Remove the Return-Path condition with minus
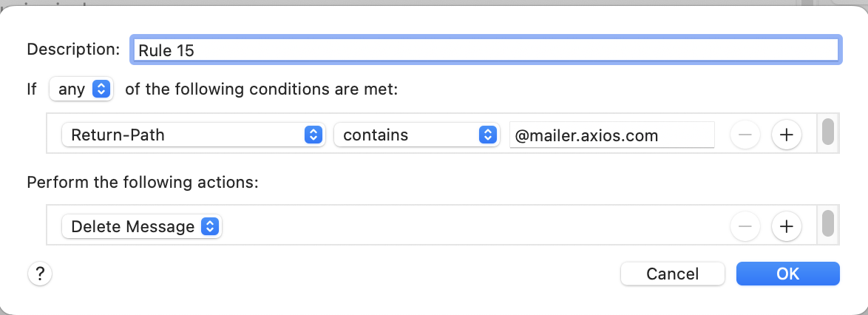This screenshot has height=315, width=868. coord(745,135)
